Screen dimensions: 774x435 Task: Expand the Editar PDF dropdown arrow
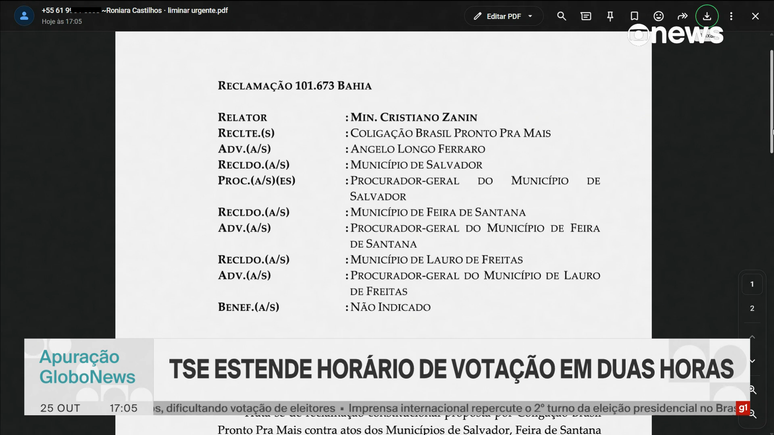coord(531,16)
